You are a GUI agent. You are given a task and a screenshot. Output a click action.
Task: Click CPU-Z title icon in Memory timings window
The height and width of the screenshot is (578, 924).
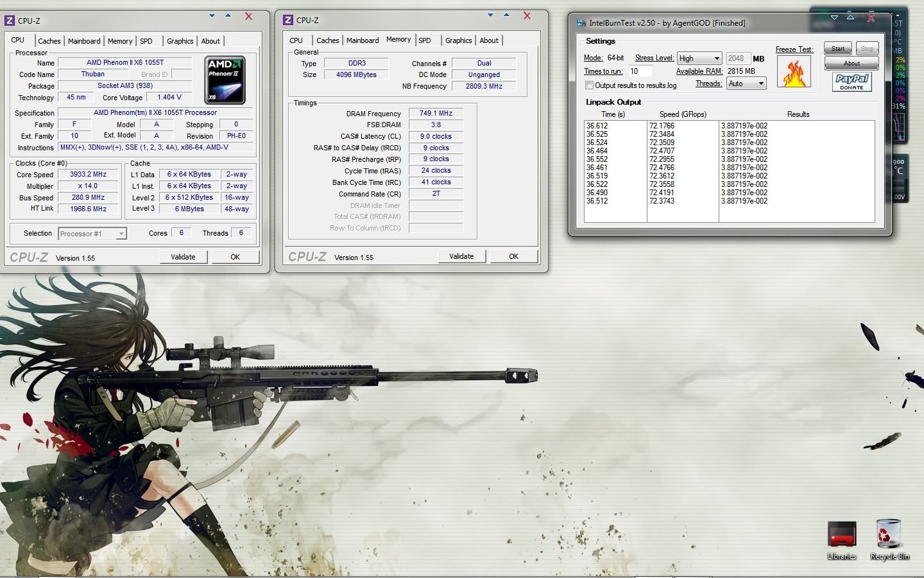click(288, 20)
